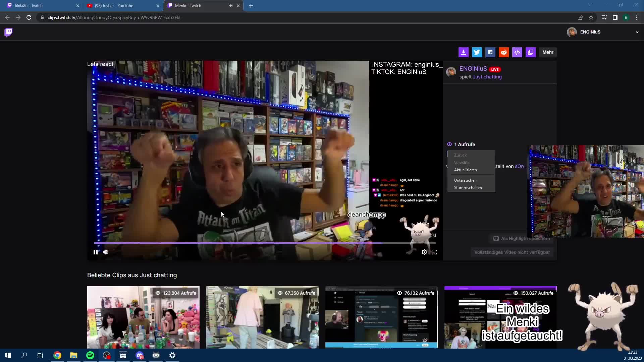Open the clip with 123.804 Aufrufe
The image size is (644, 362).
(143, 317)
